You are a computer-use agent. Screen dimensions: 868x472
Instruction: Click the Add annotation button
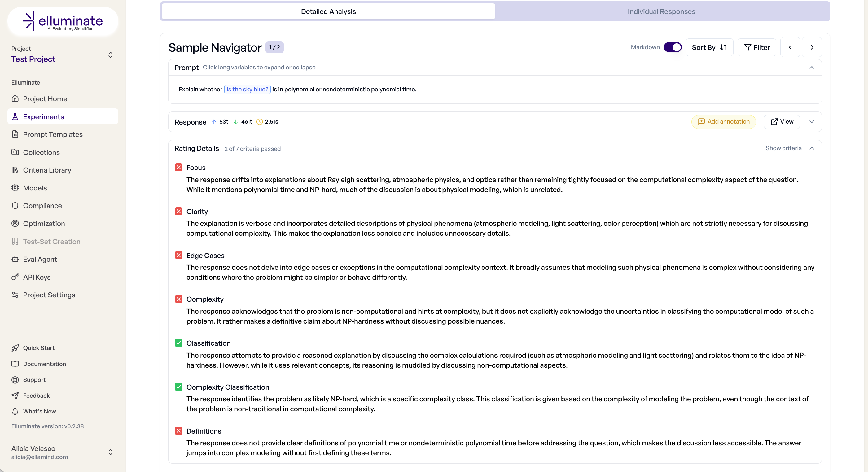[723, 122]
